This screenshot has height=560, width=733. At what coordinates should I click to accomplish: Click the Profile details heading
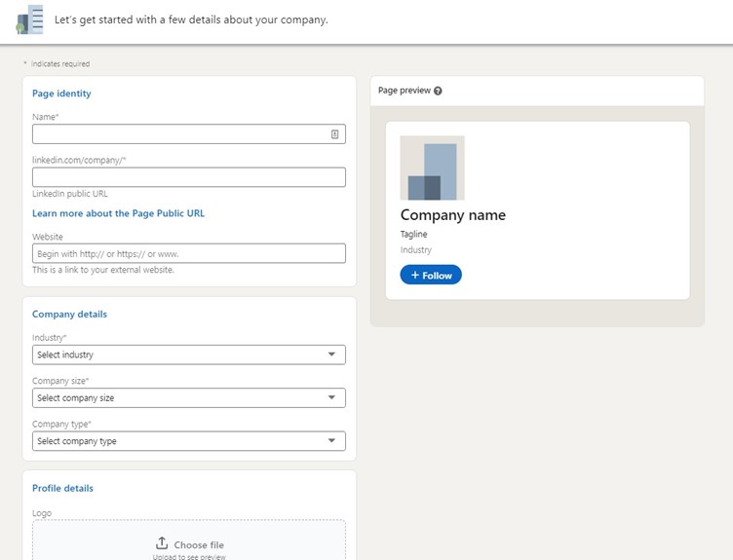click(x=62, y=488)
